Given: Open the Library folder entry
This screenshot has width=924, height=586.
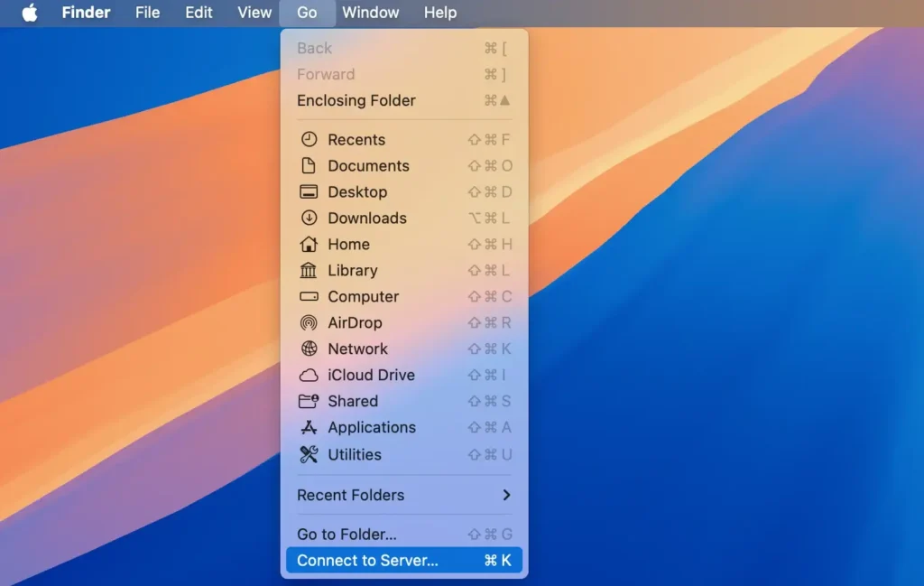Looking at the screenshot, I should (352, 270).
